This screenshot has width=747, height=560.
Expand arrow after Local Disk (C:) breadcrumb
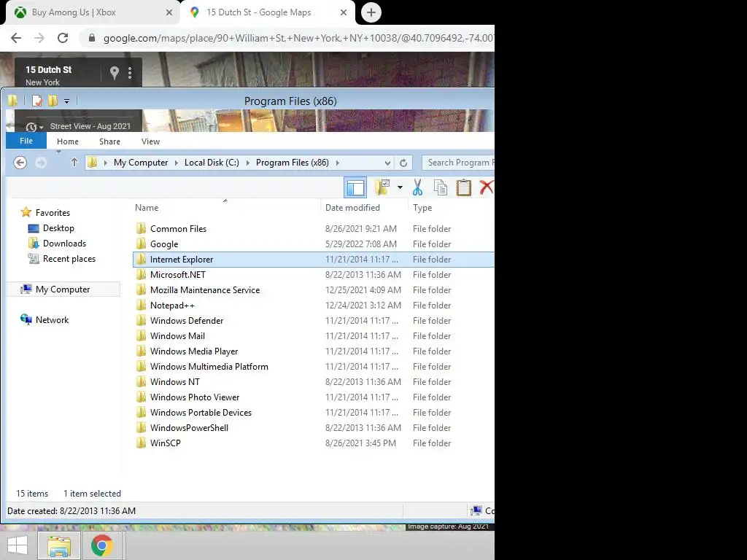pos(248,163)
